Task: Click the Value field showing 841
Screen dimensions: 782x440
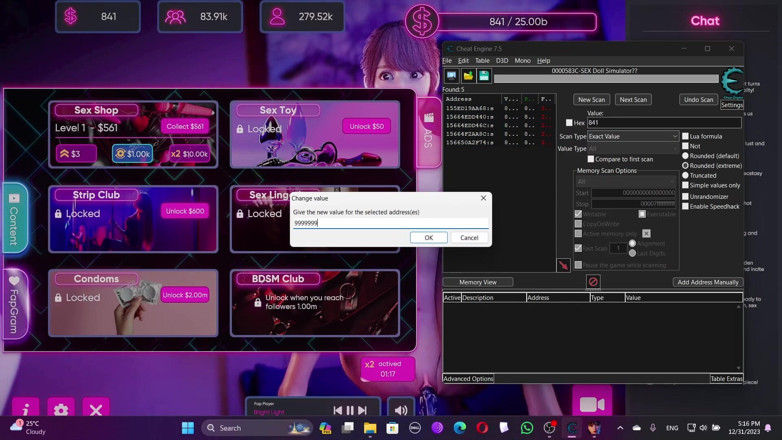Action: [664, 122]
